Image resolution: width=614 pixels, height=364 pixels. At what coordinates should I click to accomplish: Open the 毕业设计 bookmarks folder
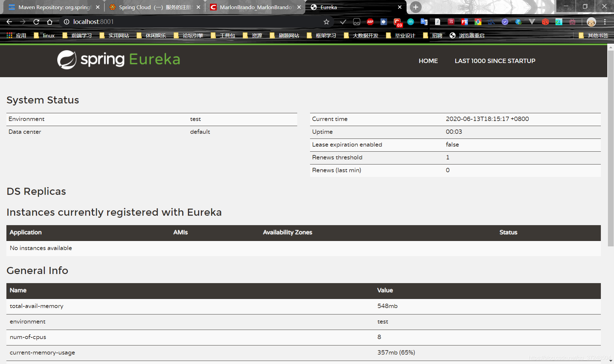tap(401, 35)
